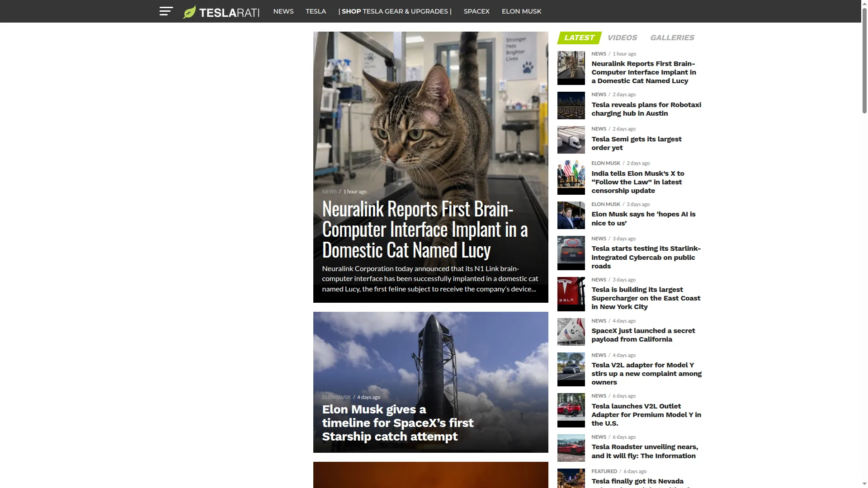Click thumbnail beside V2L complaint story
Screen dimensions: 868x488
coord(571,370)
